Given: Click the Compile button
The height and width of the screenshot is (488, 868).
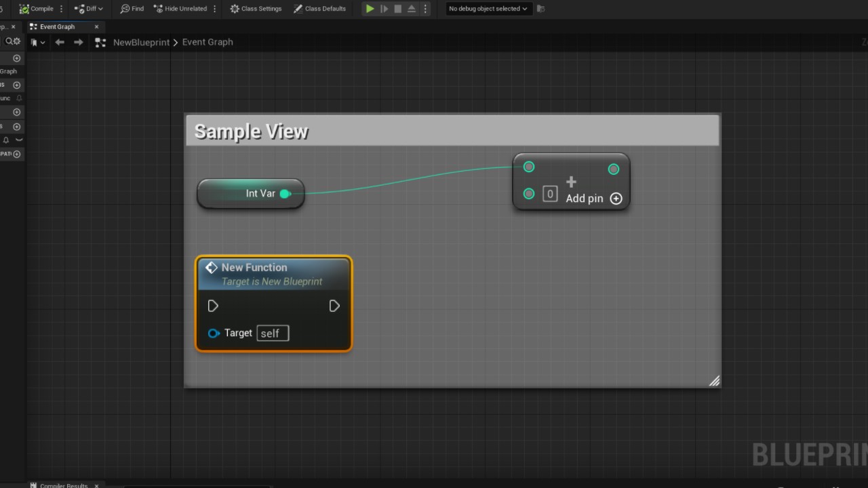Looking at the screenshot, I should [x=37, y=9].
